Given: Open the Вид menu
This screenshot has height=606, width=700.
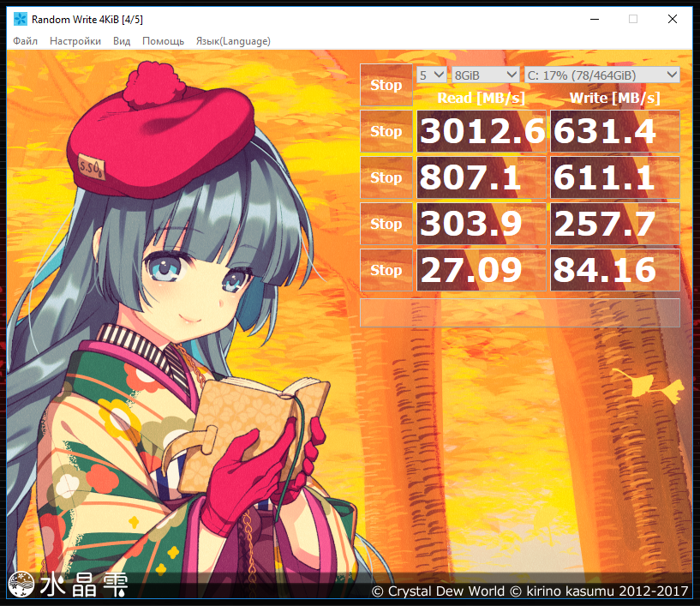Looking at the screenshot, I should pos(122,41).
